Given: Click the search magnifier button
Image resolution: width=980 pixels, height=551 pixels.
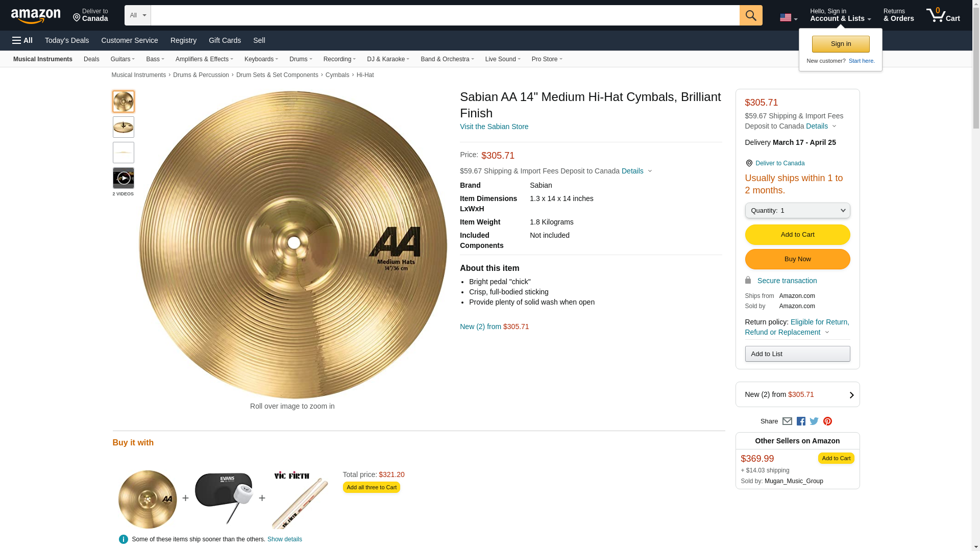Looking at the screenshot, I should pyautogui.click(x=750, y=15).
